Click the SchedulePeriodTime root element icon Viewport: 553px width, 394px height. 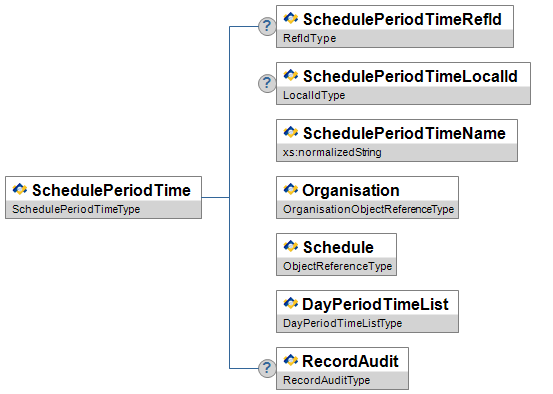(x=20, y=189)
